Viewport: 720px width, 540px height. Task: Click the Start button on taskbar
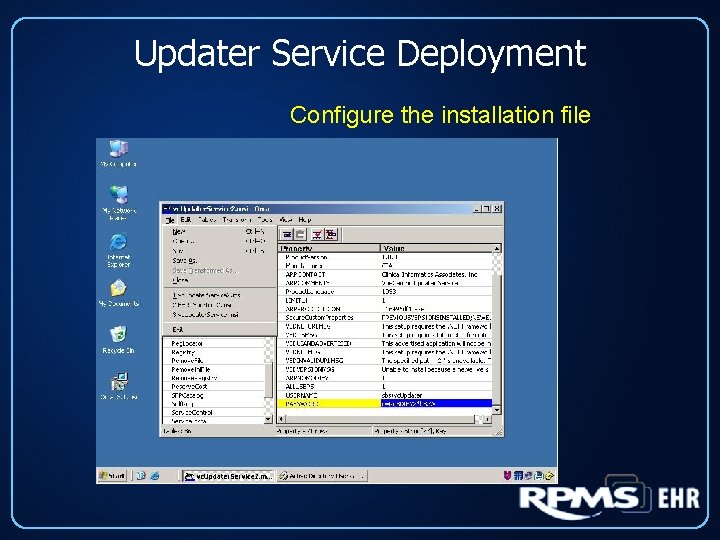(x=112, y=476)
